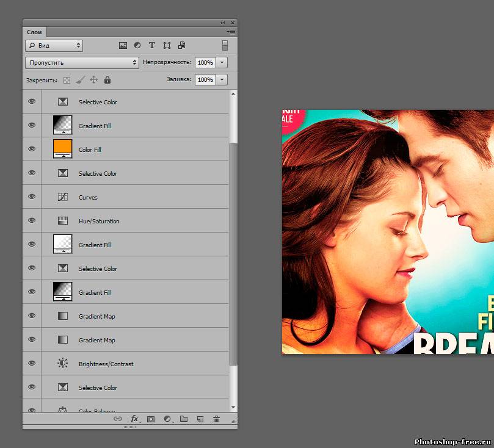Open the "Вид" filter type dropdown

coord(54,45)
